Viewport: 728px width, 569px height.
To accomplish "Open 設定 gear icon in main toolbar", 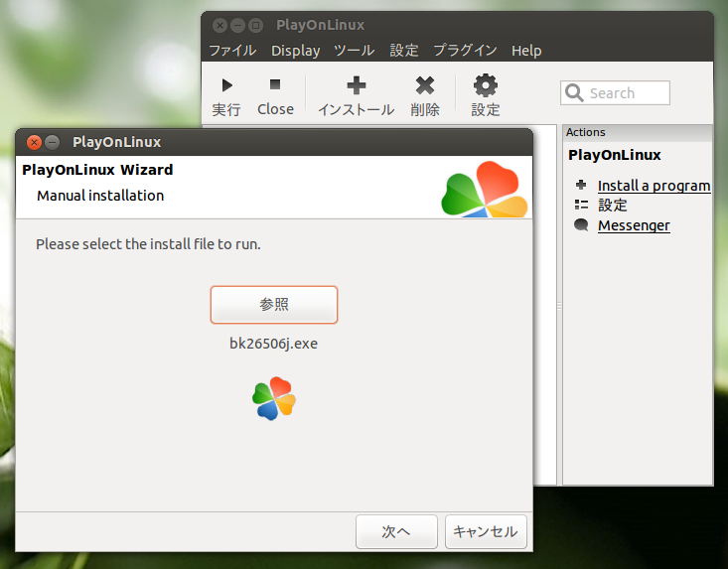I will tap(486, 85).
